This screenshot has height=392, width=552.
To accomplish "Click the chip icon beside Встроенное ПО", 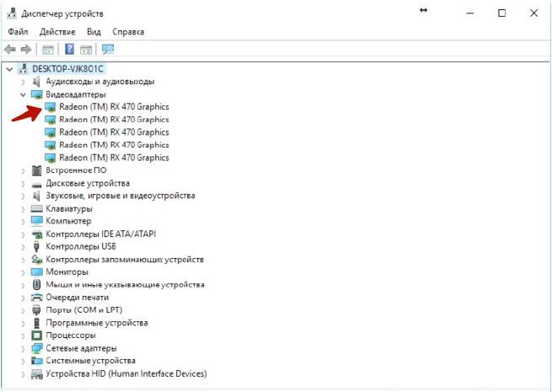I will coord(36,170).
